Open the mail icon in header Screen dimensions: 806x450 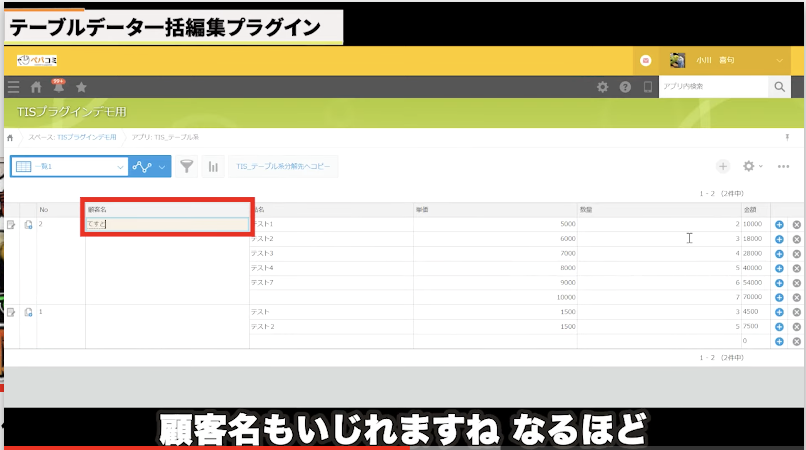click(645, 60)
